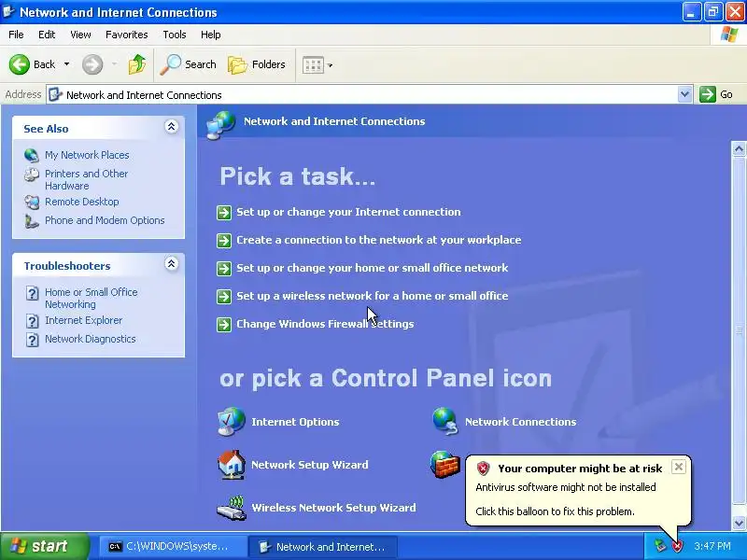Click the scrollbar up arrow
The height and width of the screenshot is (560, 747).
[739, 149]
